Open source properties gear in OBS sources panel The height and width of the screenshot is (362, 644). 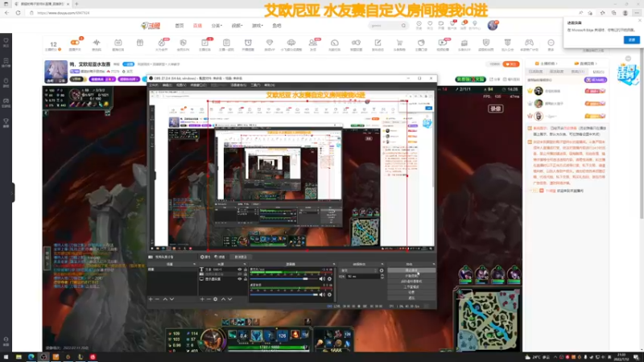point(215,299)
